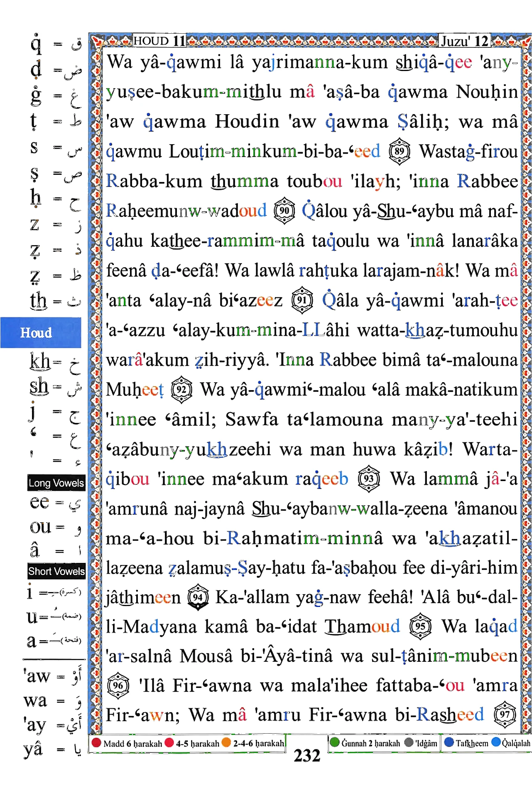Image resolution: width=532 pixels, height=786 pixels.
Task: Click the verse 96 marker medallion
Action: (118, 686)
